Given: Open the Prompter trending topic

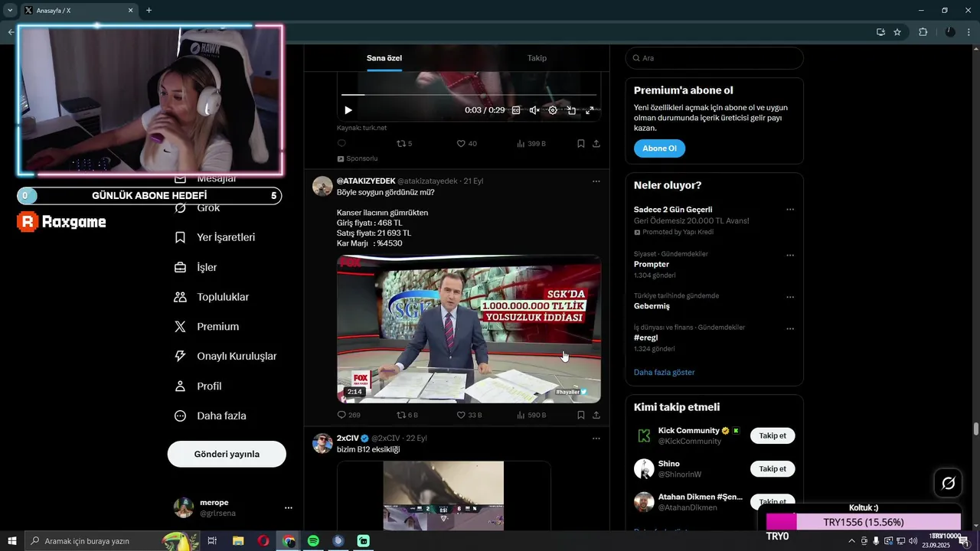Looking at the screenshot, I should click(652, 264).
